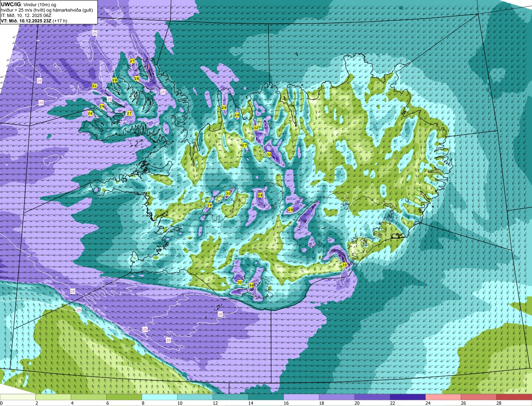
Task: Pick the 4–6 m/s legend color swatch
Action: click(x=89, y=397)
